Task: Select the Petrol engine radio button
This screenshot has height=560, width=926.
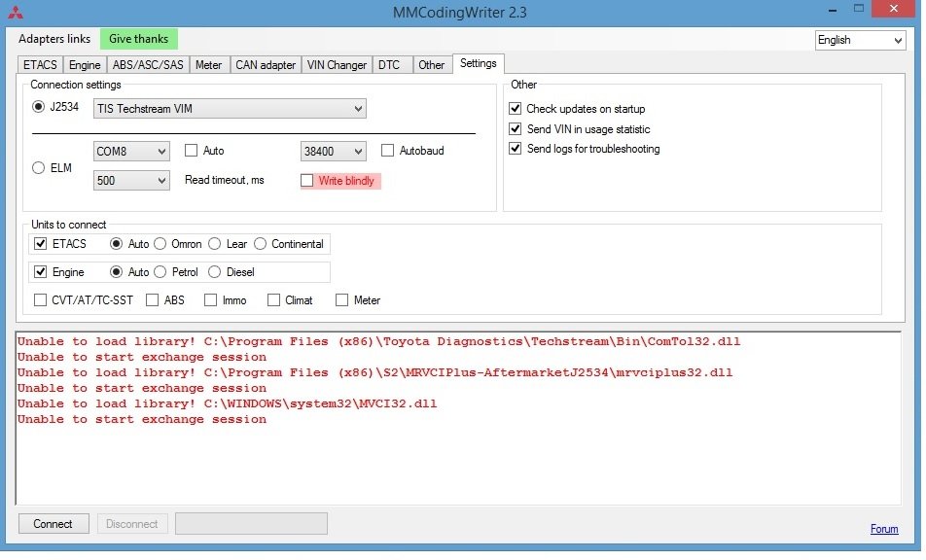Action: coord(160,272)
